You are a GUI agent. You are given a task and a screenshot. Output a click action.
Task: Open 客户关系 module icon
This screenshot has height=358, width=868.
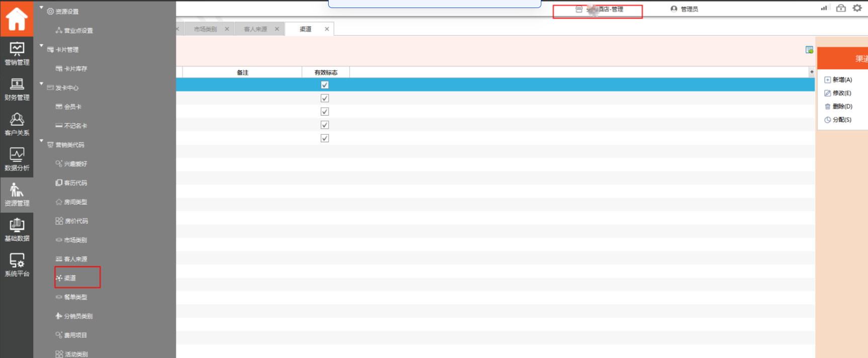[x=17, y=124]
